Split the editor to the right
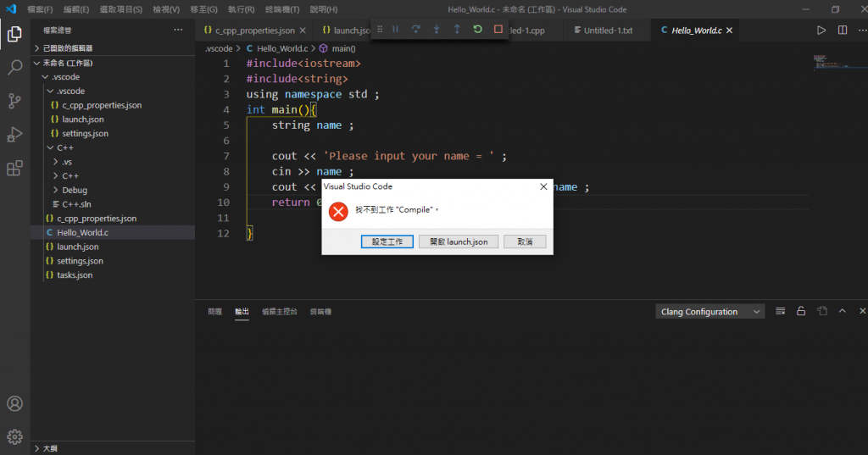This screenshot has width=868, height=455. tap(843, 31)
